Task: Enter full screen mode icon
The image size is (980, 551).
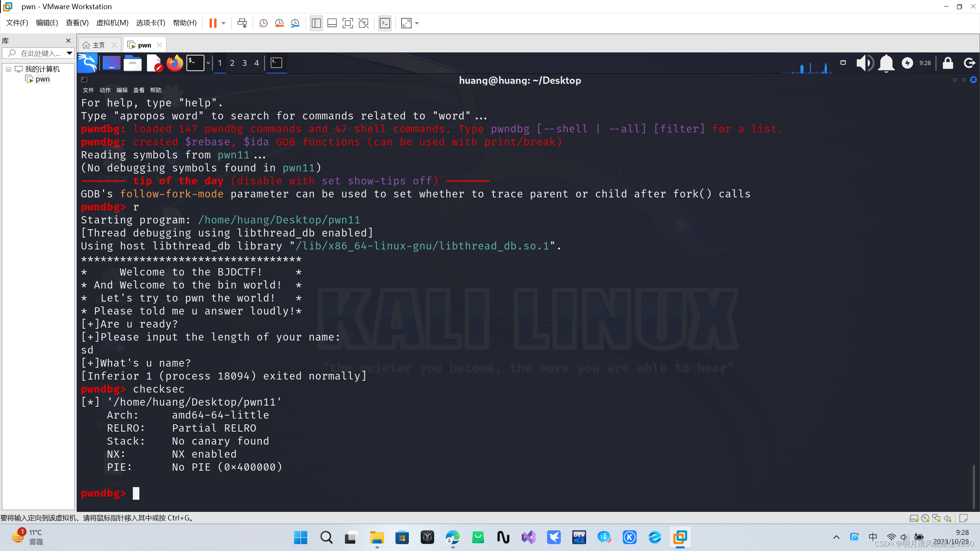Action: [x=348, y=23]
